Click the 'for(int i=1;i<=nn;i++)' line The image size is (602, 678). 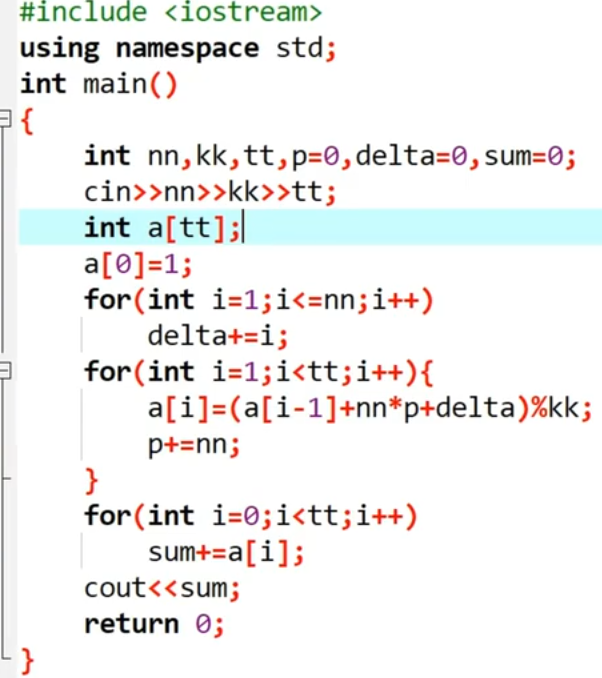coord(258,300)
